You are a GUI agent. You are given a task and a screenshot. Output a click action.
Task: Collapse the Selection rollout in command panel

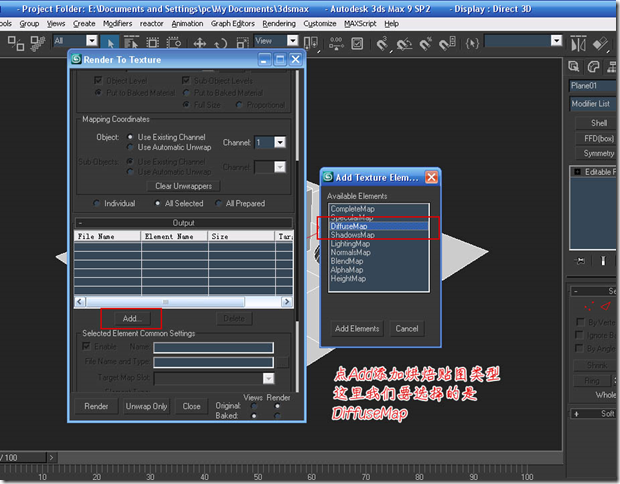pos(593,291)
